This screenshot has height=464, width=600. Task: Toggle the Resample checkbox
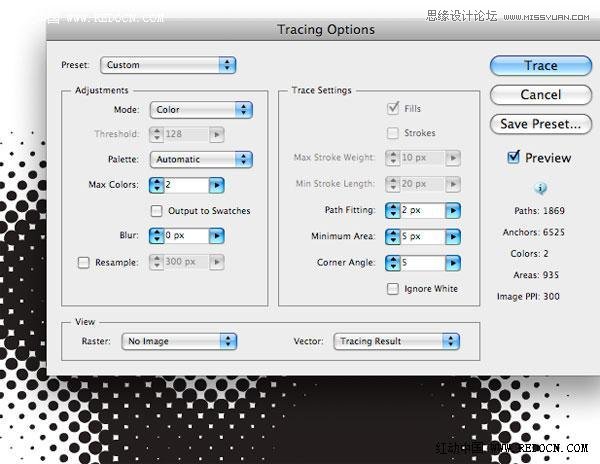click(83, 262)
